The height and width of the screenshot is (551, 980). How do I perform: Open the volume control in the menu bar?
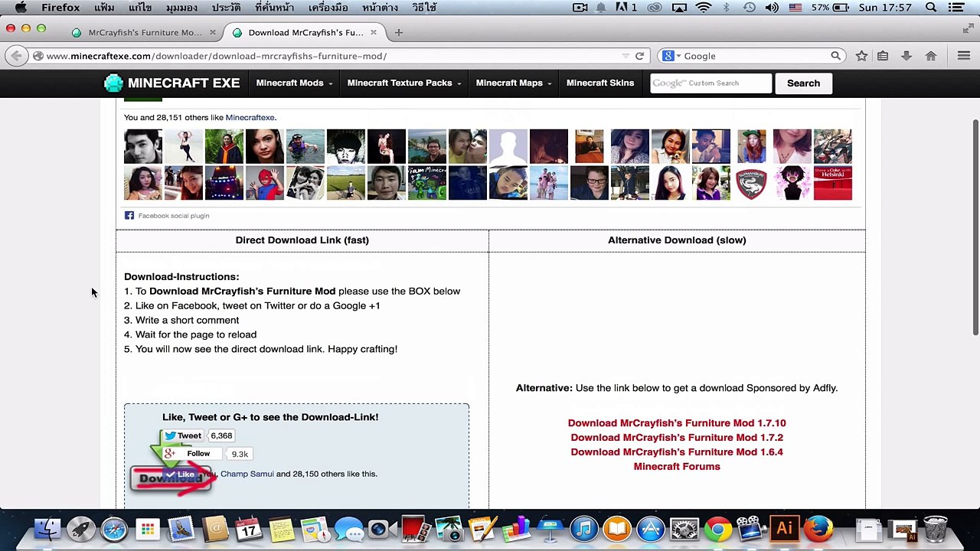772,8
